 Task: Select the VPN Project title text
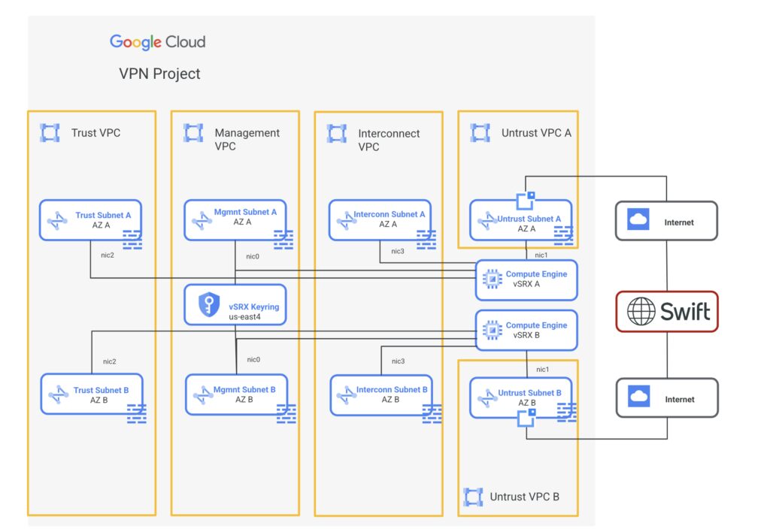pyautogui.click(x=159, y=74)
